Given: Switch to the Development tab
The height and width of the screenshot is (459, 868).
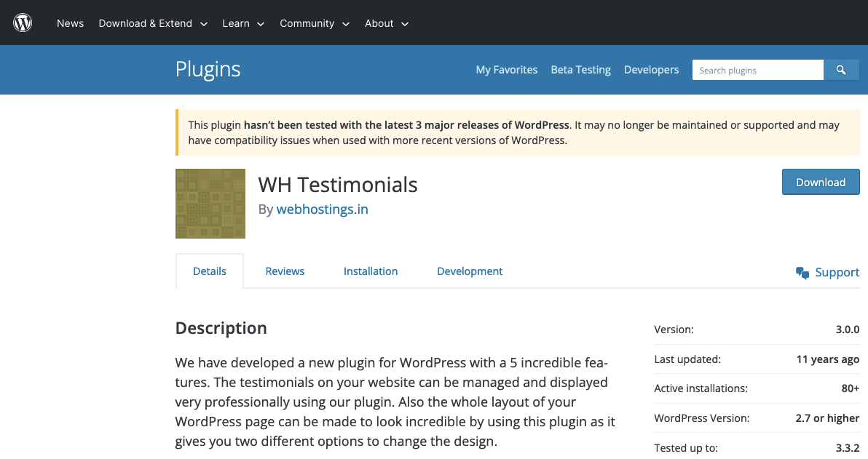Looking at the screenshot, I should pos(470,271).
